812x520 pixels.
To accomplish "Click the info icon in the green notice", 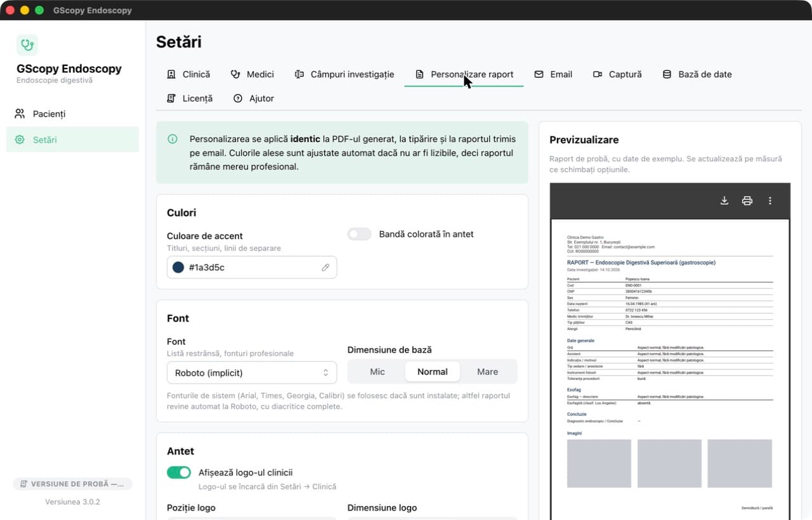I will coord(173,139).
